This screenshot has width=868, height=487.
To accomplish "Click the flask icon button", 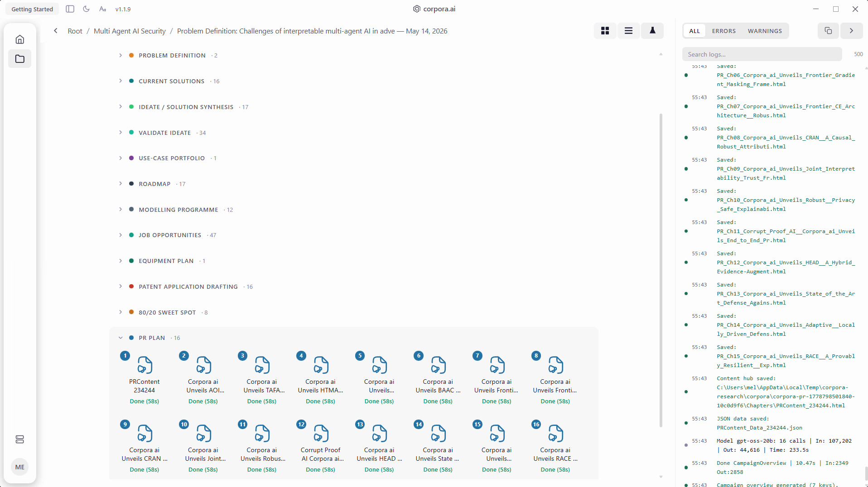I will [652, 31].
